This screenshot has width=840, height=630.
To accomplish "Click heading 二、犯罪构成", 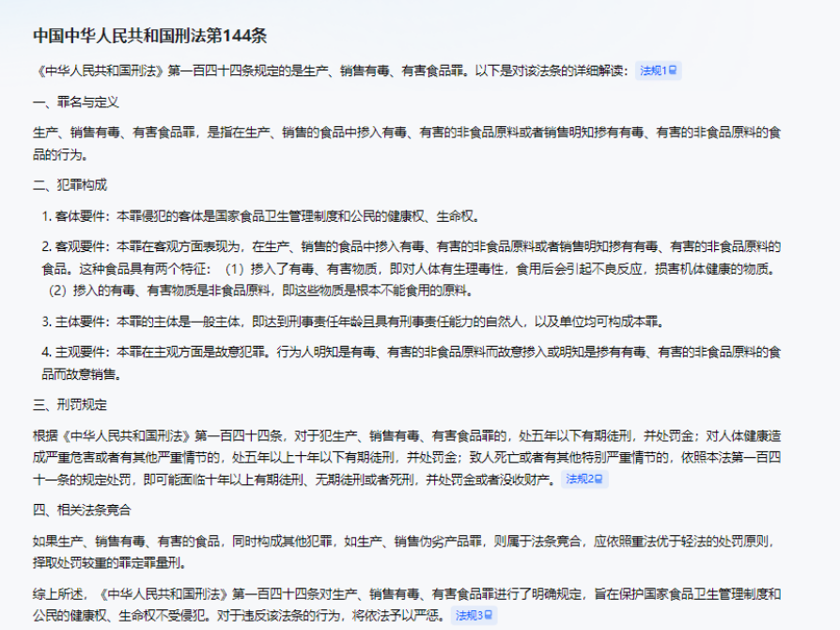I will tap(70, 185).
